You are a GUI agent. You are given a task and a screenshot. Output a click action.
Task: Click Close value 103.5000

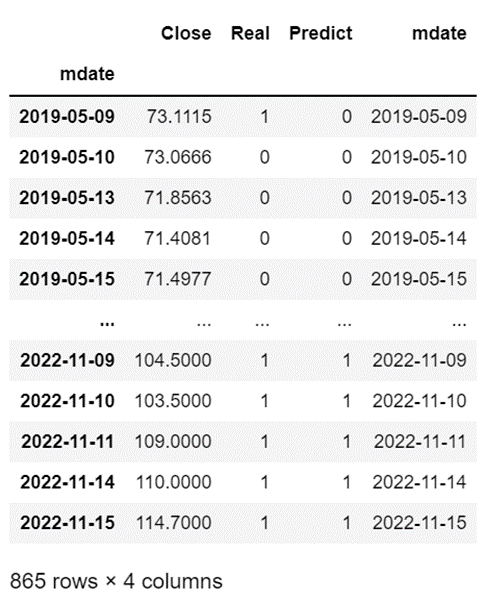coord(173,401)
